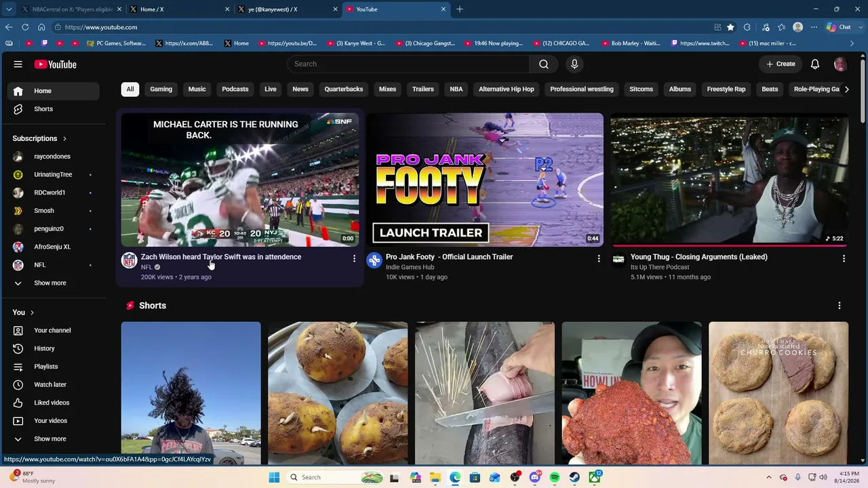Open the Shorts section three-dot menu
The height and width of the screenshot is (488, 868).
pos(840,306)
